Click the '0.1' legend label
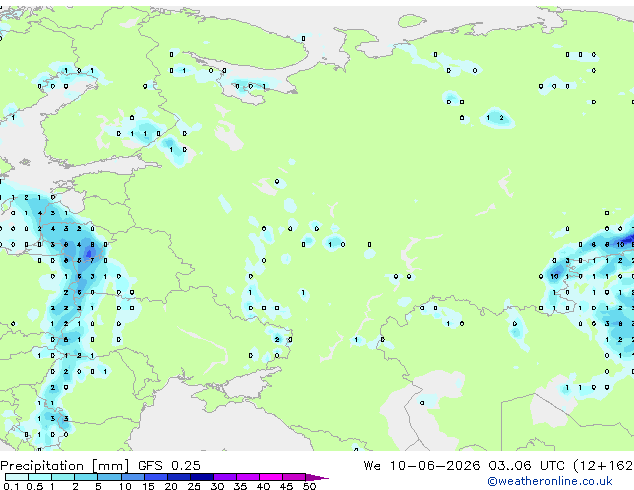Image resolution: width=634 pixels, height=490 pixels. (x=11, y=486)
